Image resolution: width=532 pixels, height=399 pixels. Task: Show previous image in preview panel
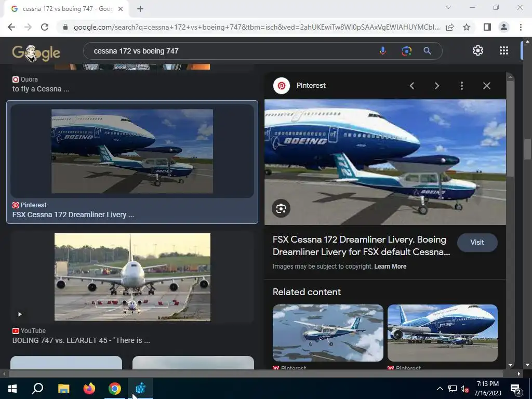pos(412,86)
